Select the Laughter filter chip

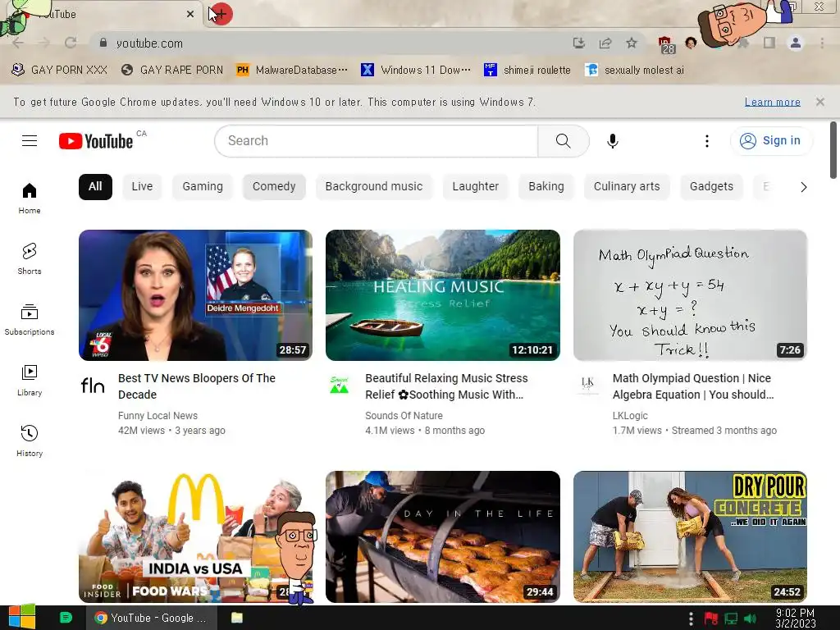475,186
